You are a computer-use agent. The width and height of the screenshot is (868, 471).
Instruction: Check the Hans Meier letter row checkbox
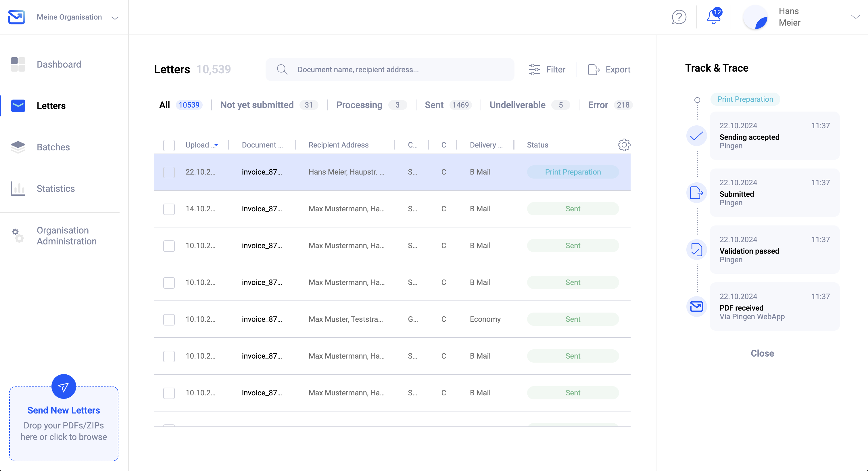point(169,172)
